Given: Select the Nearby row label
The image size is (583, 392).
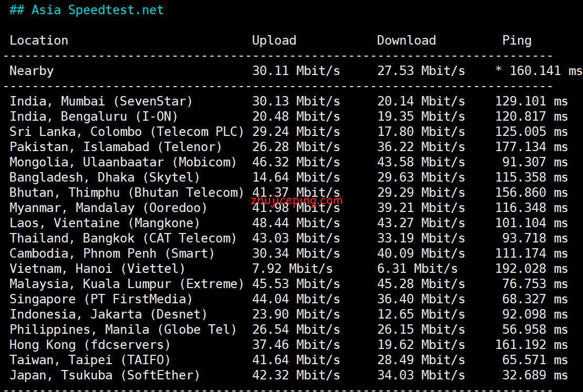Looking at the screenshot, I should point(32,71).
